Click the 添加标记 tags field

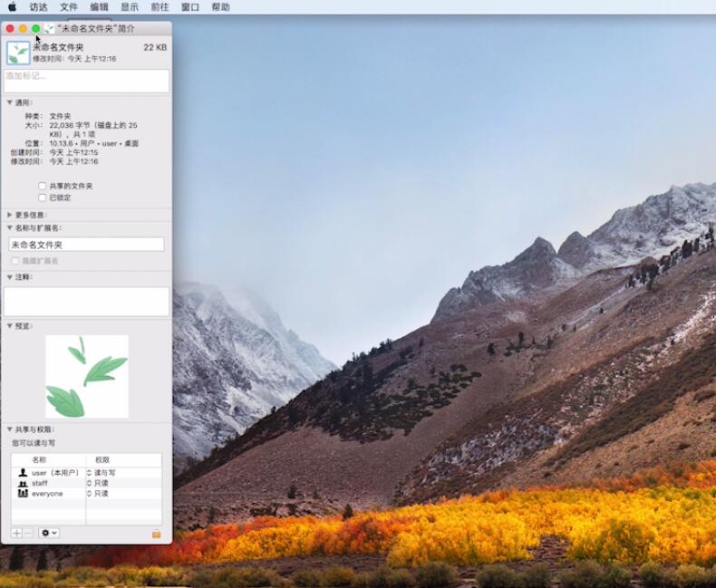click(x=87, y=81)
